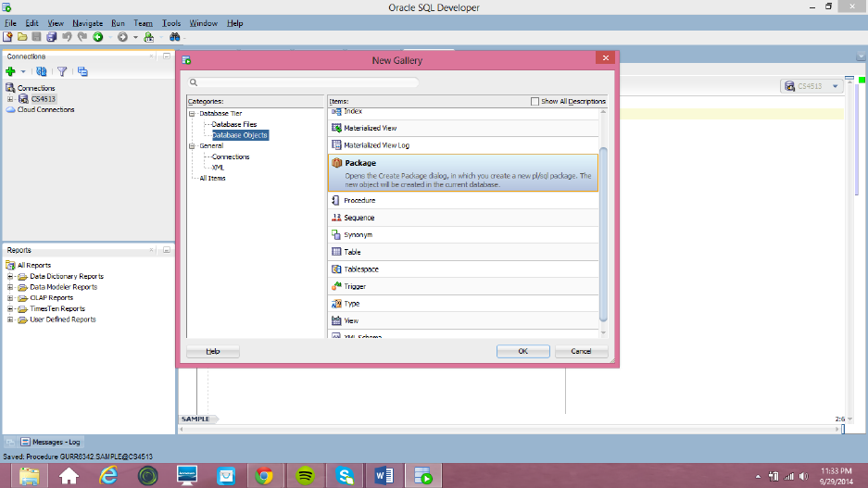Enable Show All Descriptions checkbox
868x488 pixels.
coord(535,101)
